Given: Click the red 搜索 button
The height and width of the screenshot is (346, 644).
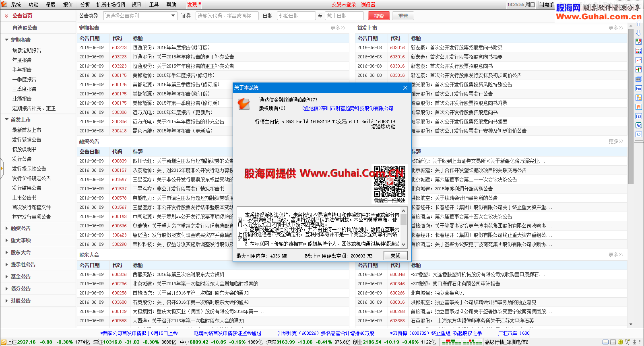Looking at the screenshot, I should [x=379, y=16].
